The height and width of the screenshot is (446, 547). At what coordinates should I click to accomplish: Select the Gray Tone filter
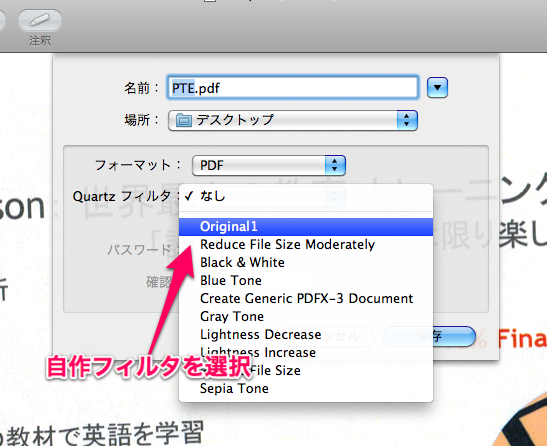306,317
